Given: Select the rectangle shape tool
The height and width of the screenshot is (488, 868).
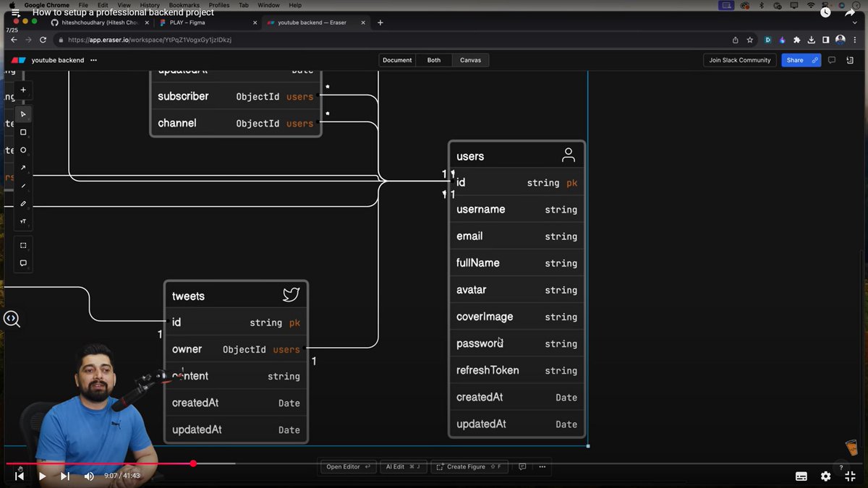Looking at the screenshot, I should (23, 132).
